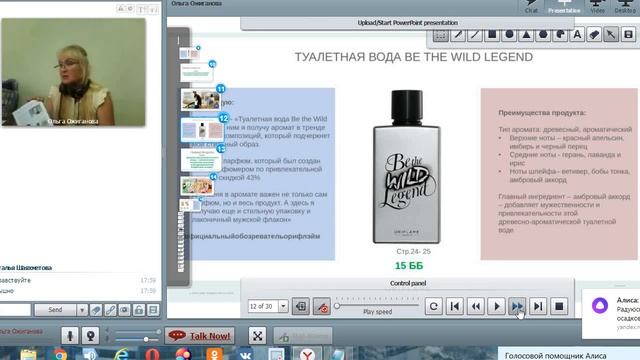Save the whiteboard with the disk icon

[628, 35]
